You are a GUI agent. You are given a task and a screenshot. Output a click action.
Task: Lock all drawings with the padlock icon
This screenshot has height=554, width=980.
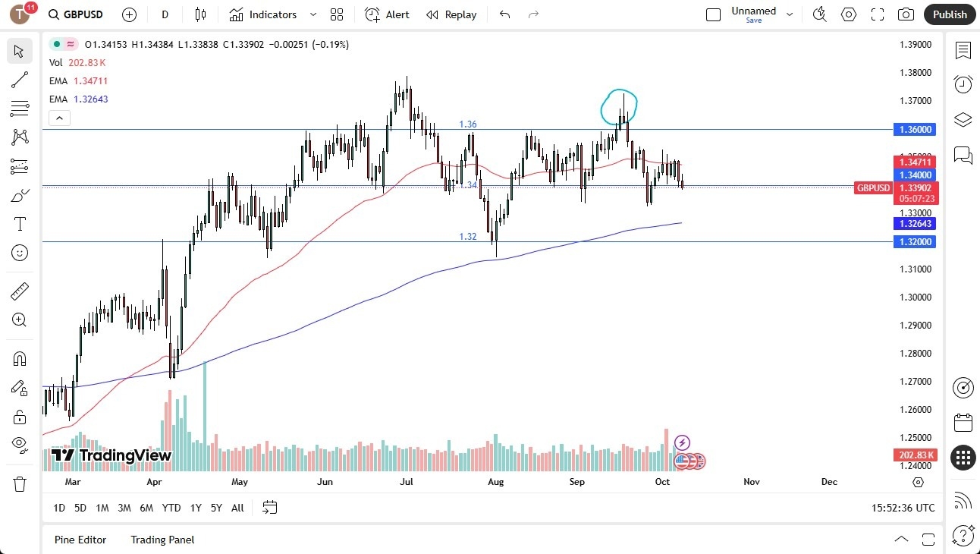20,415
